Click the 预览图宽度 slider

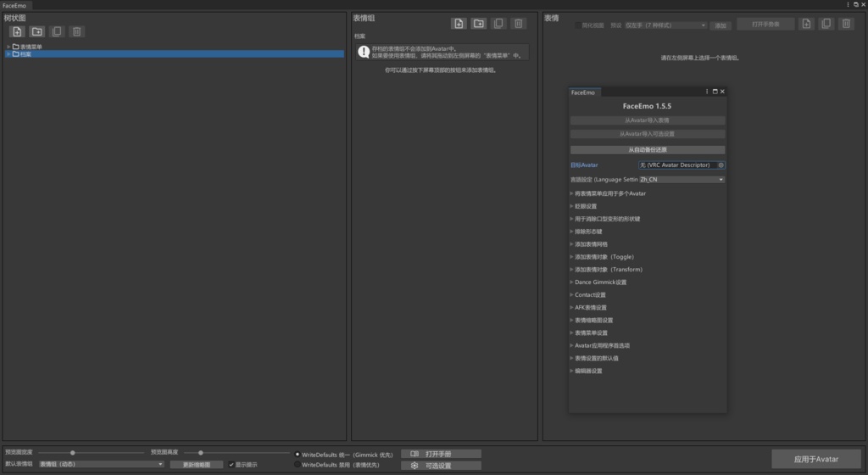point(92,453)
